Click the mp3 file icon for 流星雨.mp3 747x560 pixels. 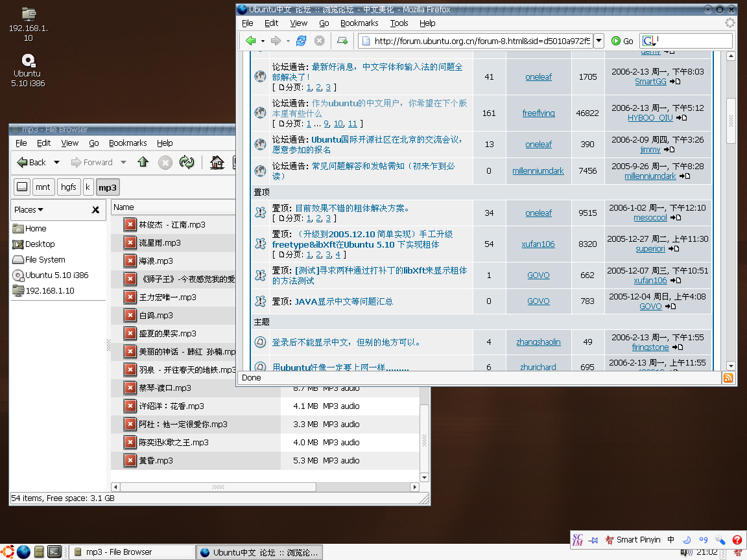pyautogui.click(x=130, y=243)
